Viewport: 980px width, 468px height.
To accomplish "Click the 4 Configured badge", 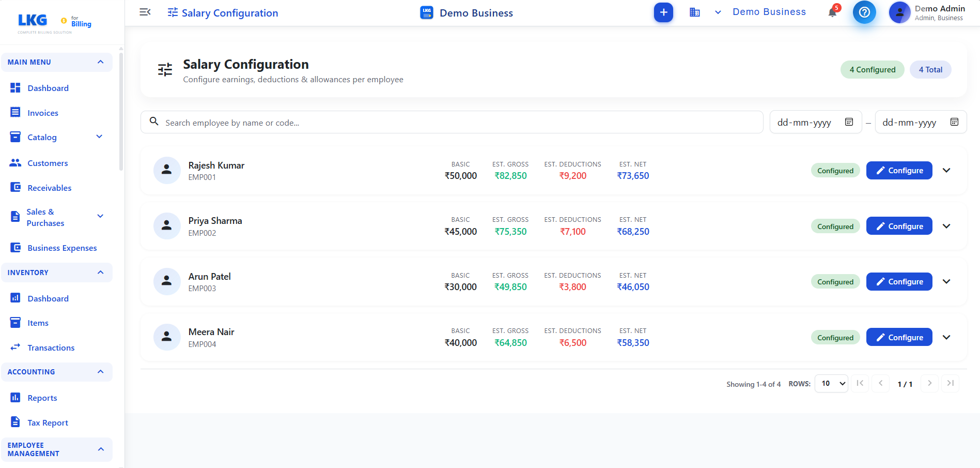I will tap(873, 69).
